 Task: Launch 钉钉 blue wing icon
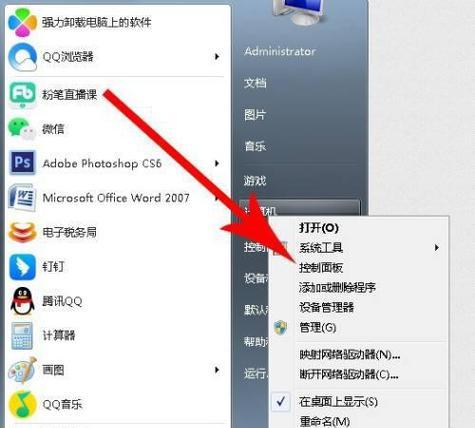click(22, 267)
